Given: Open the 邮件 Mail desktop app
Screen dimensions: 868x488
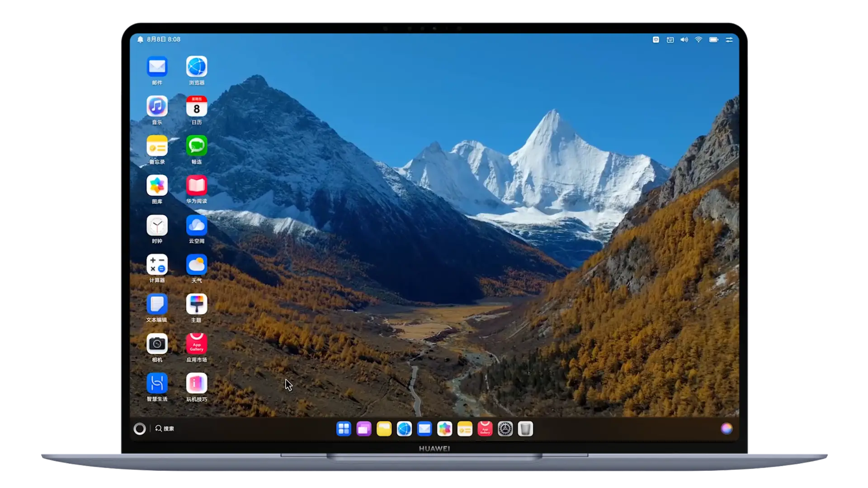Looking at the screenshot, I should pyautogui.click(x=157, y=67).
